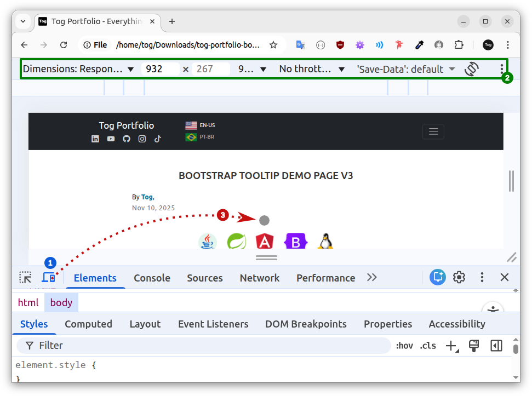Expand the tab search dropdown arrow
Viewport: 532px width, 396px height.
[23, 21]
